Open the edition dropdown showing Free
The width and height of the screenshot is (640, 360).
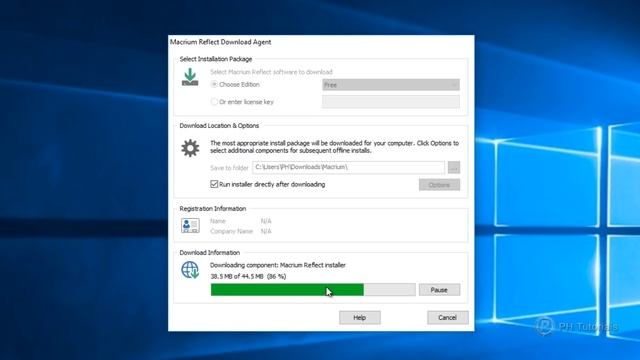pos(391,84)
